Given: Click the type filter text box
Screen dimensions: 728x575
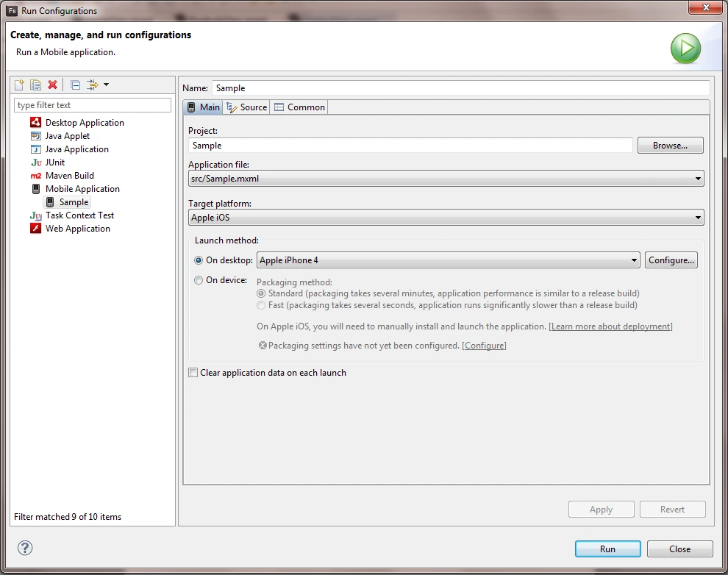Looking at the screenshot, I should 93,105.
